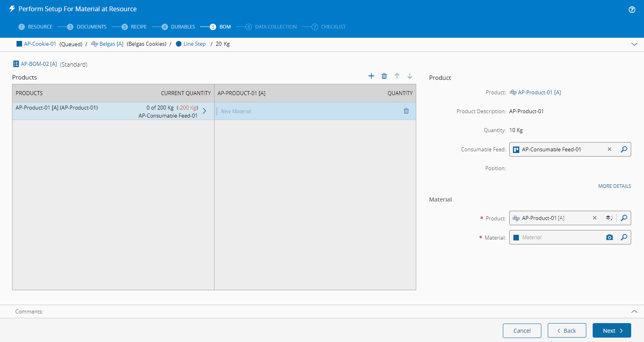The image size is (644, 342).
Task: Open camera scanner in Material field
Action: click(x=610, y=237)
